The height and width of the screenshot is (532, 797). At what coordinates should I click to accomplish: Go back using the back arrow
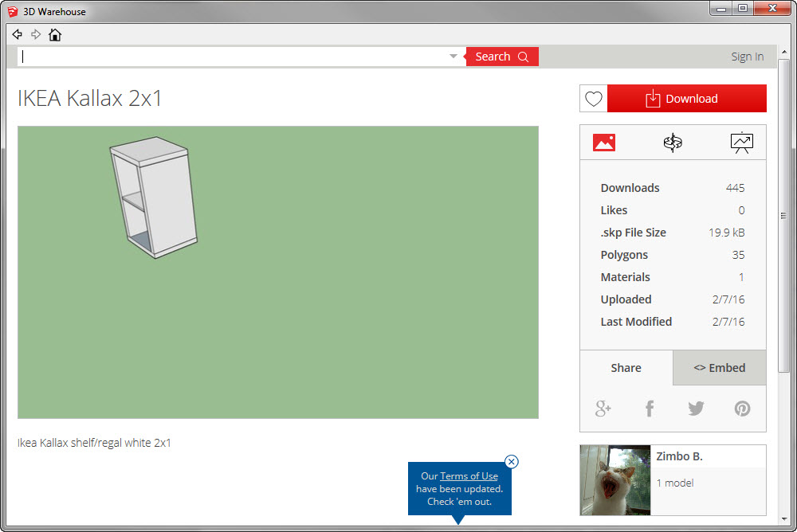[18, 34]
